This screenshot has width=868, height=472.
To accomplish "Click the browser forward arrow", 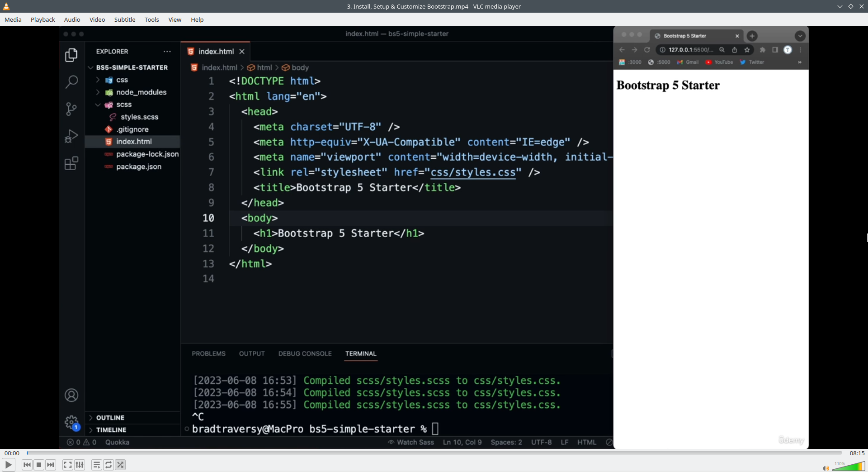I will coord(635,50).
